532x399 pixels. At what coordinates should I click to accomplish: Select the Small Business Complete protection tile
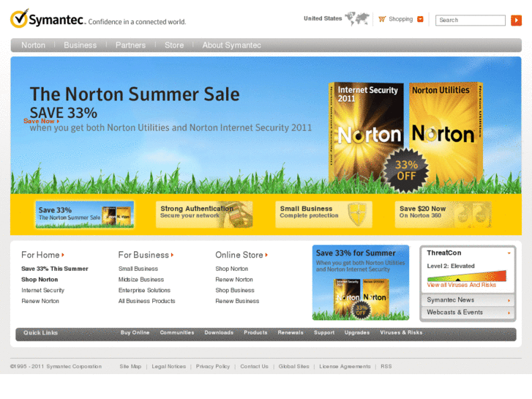tap(323, 215)
